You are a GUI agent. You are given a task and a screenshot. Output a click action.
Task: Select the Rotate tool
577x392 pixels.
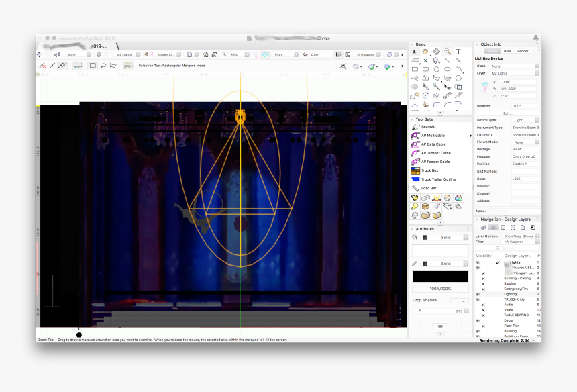coord(426,96)
